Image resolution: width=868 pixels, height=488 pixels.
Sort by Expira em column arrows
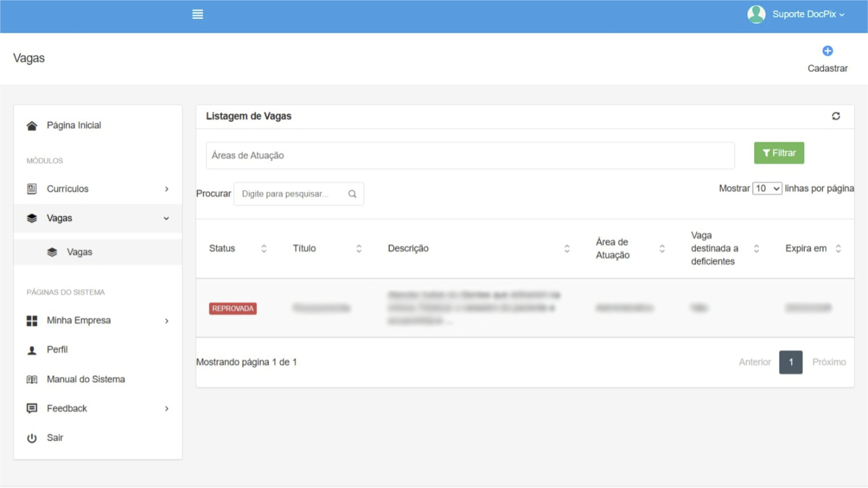(838, 249)
